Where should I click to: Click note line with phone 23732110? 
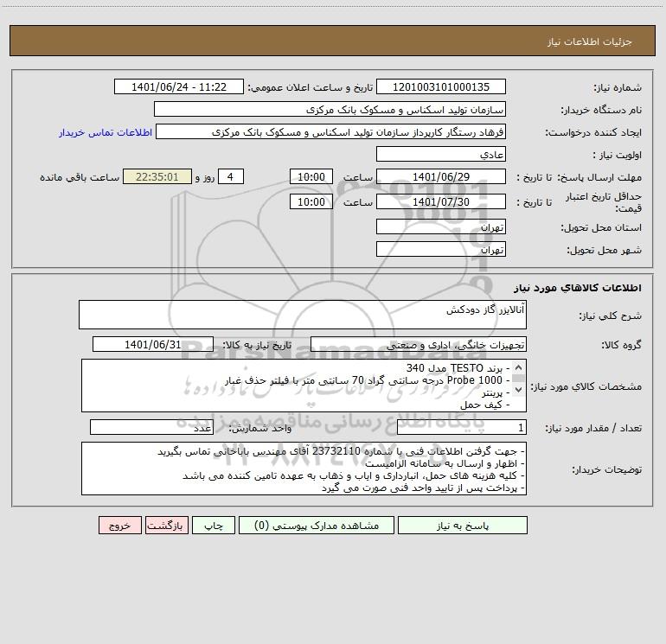342,451
